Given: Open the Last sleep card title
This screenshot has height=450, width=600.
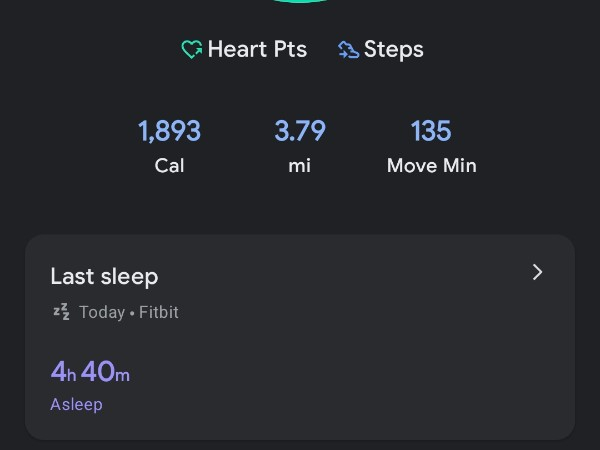Looking at the screenshot, I should coord(104,276).
